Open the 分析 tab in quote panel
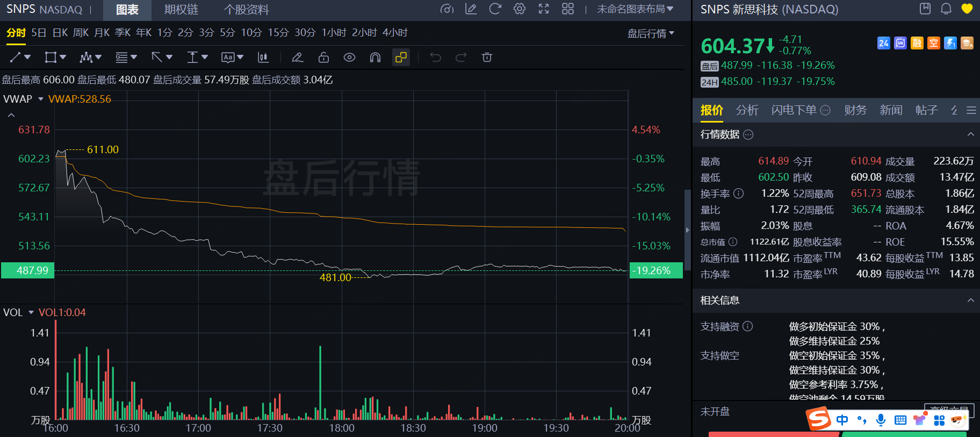Screen dimensions: 980x437 747,110
